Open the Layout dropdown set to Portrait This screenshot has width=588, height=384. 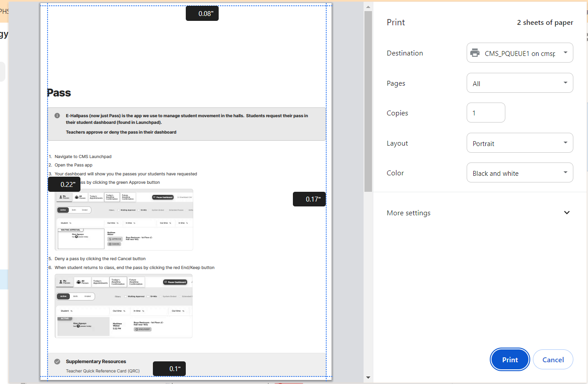click(520, 143)
